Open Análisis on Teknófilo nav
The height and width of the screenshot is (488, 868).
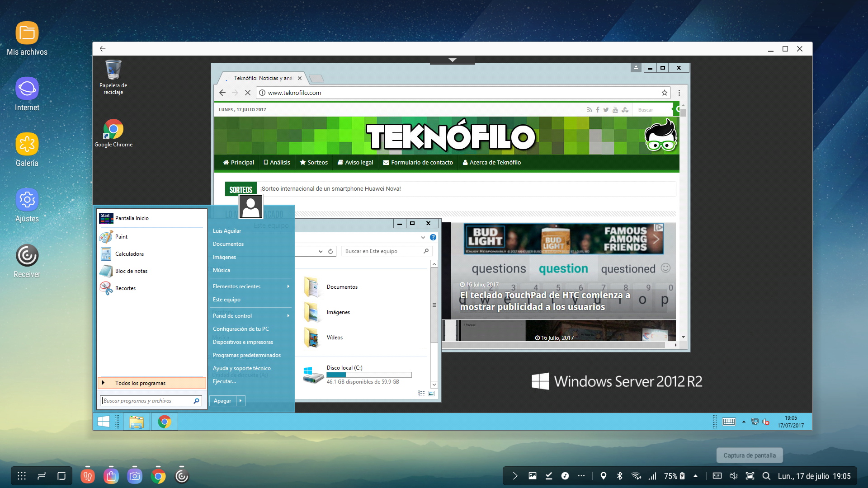tap(277, 163)
